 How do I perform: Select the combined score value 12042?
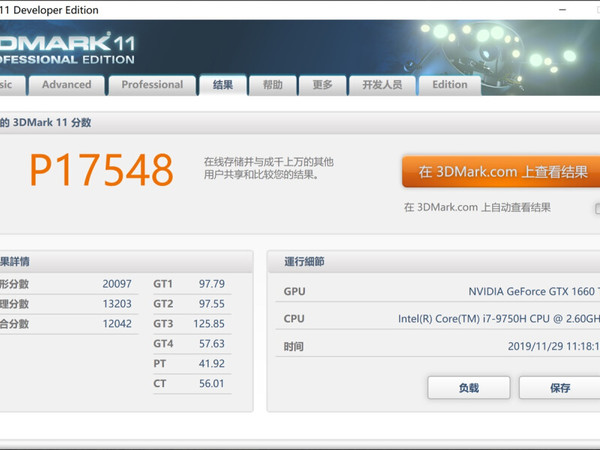point(117,324)
